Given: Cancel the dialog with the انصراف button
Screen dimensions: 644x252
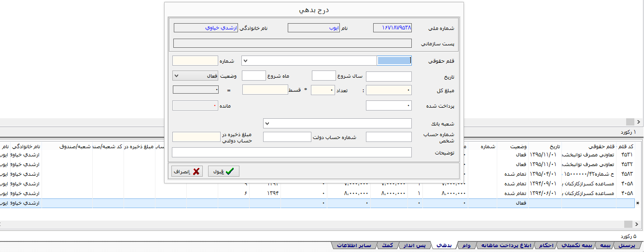Looking at the screenshot, I should (187, 171).
